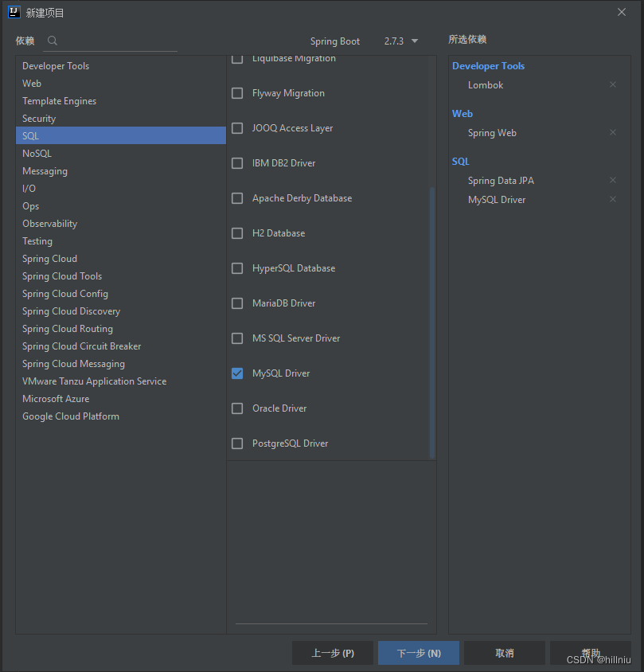
Task: Select the Messaging category
Action: tap(121, 171)
